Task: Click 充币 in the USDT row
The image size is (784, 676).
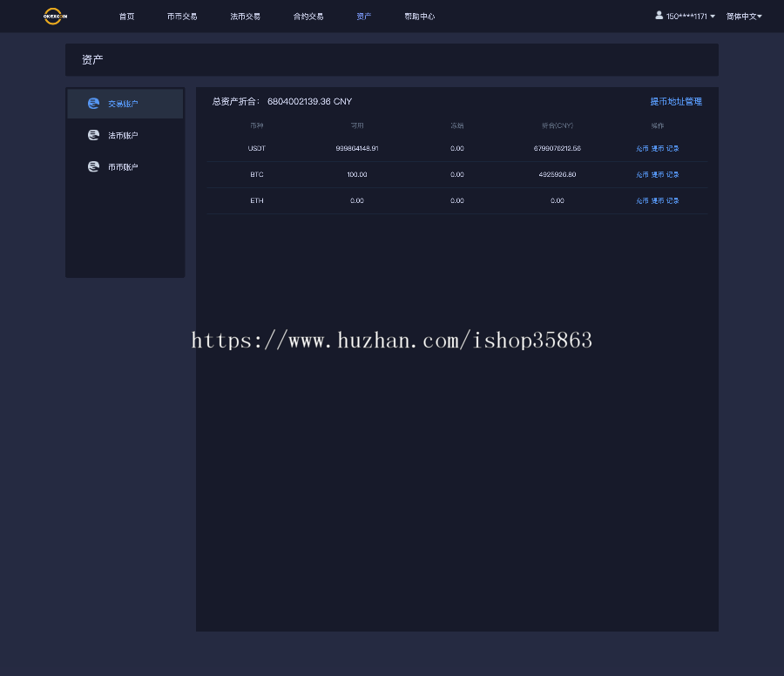Action: coord(642,149)
